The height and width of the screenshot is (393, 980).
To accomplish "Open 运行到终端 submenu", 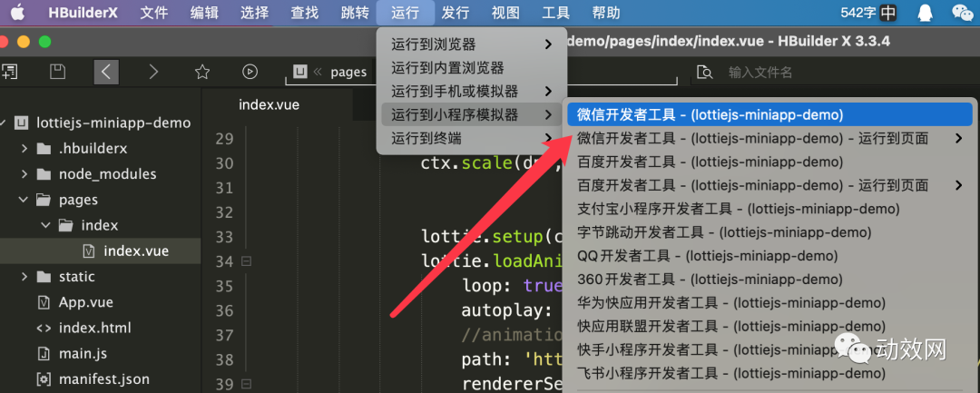I will [472, 137].
